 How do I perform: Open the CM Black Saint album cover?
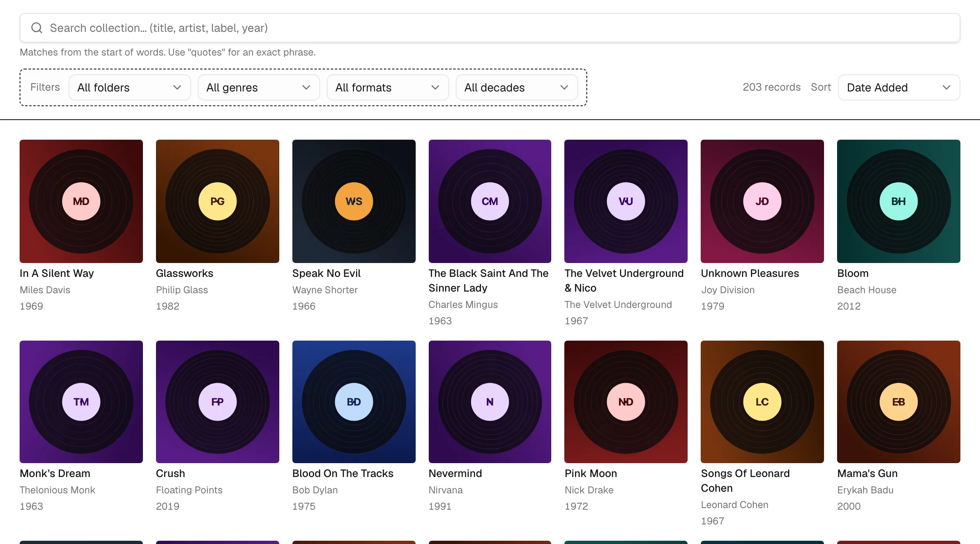click(490, 201)
